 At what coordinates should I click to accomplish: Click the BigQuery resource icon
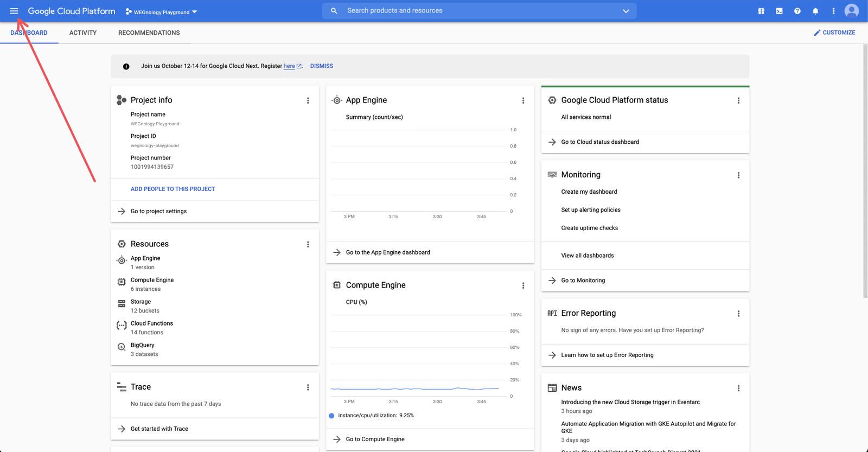click(122, 347)
